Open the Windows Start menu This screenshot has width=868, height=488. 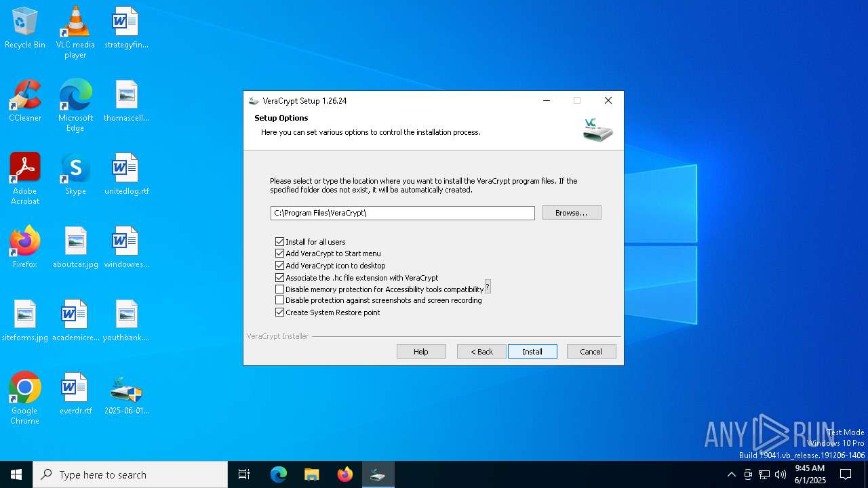16,474
